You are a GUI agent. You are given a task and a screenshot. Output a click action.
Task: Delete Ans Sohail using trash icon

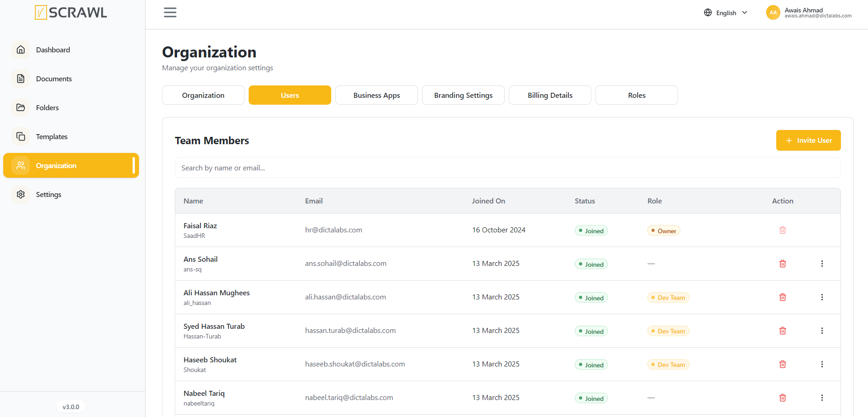783,264
